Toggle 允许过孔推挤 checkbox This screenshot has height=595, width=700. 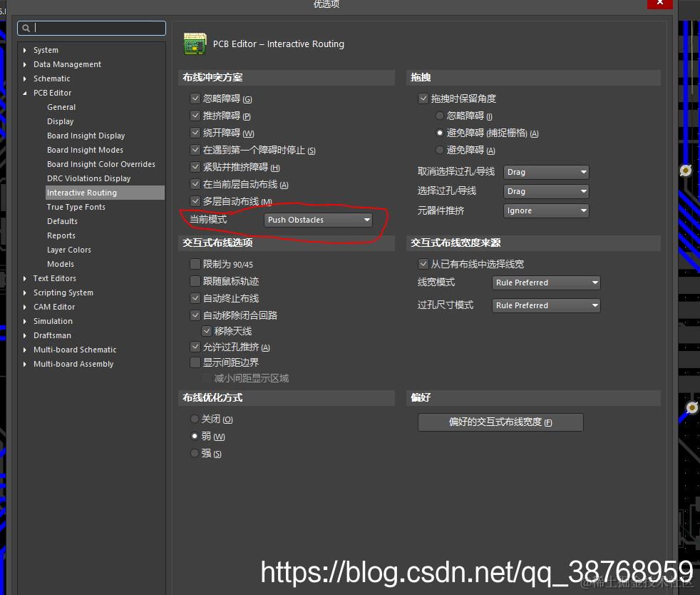pyautogui.click(x=195, y=347)
